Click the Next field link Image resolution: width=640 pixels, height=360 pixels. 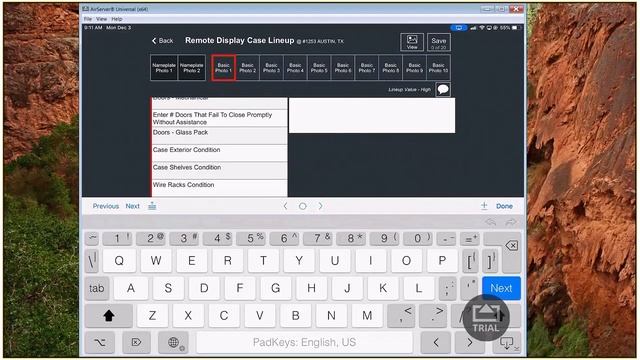132,206
